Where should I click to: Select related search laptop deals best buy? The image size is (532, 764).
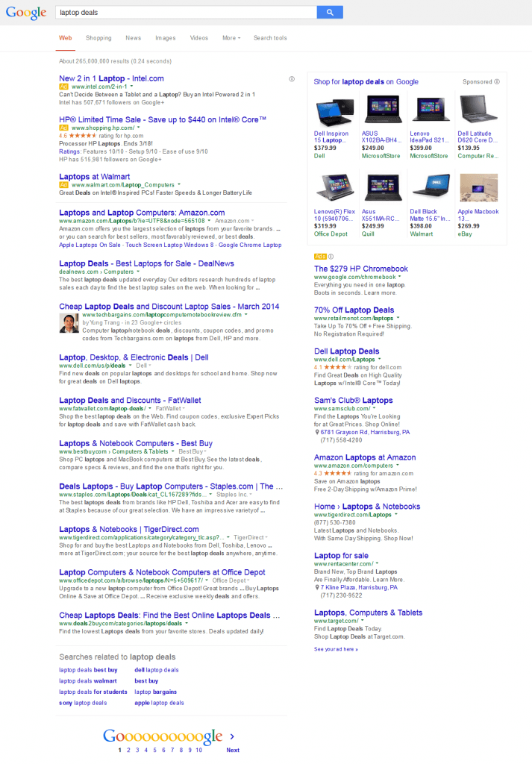tap(88, 670)
